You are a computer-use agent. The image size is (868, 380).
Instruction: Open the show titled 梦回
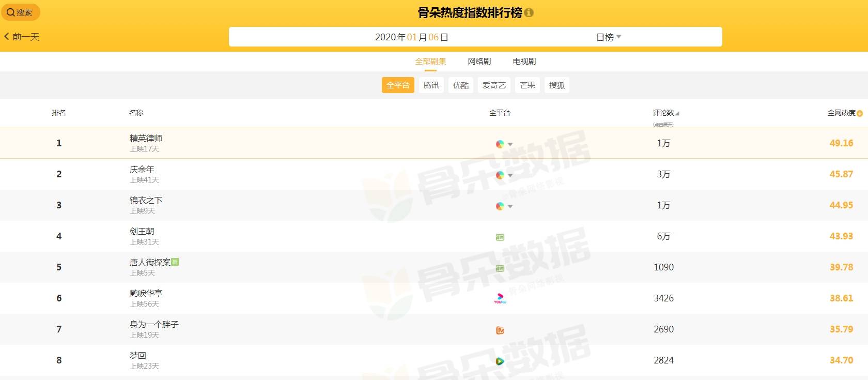137,355
